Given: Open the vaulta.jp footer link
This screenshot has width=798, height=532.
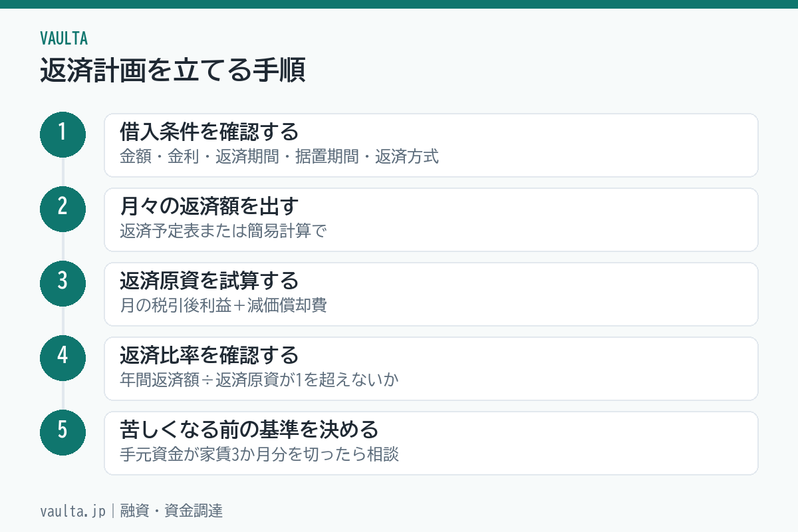Looking at the screenshot, I should pyautogui.click(x=72, y=511).
